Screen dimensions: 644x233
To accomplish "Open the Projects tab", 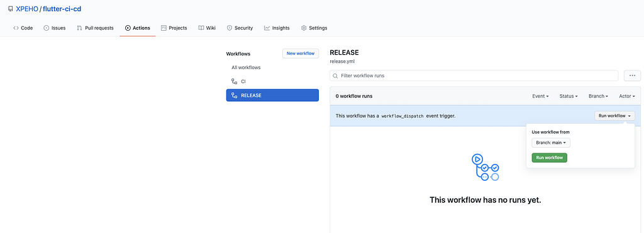I will [174, 28].
